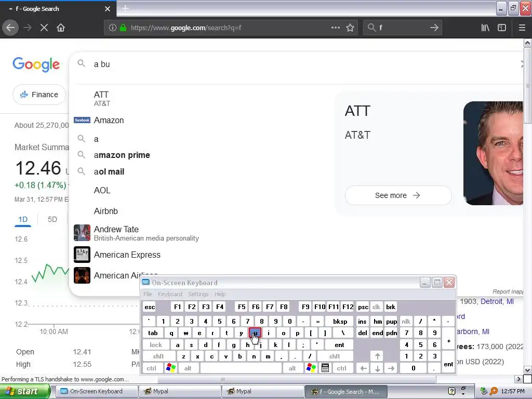
Task: Click the address bar URL
Action: [186, 28]
